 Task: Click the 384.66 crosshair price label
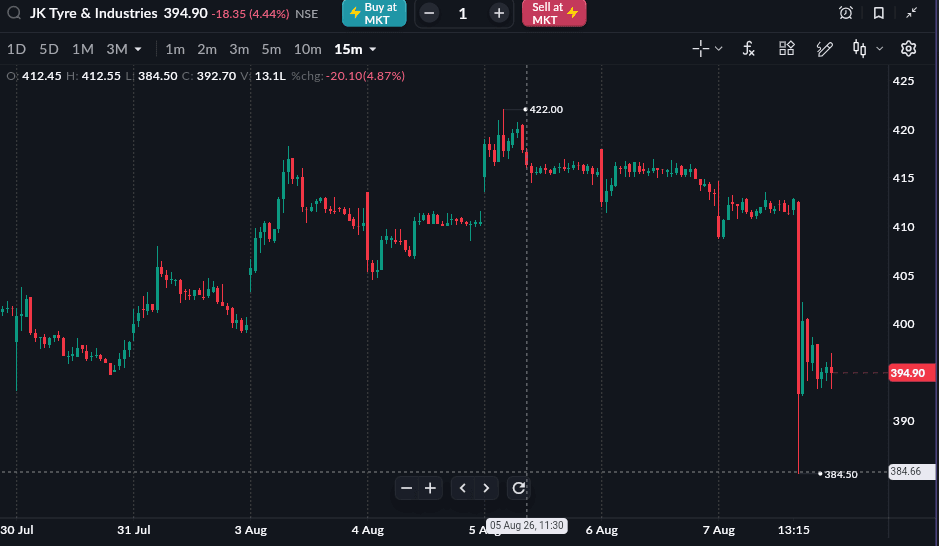point(911,471)
